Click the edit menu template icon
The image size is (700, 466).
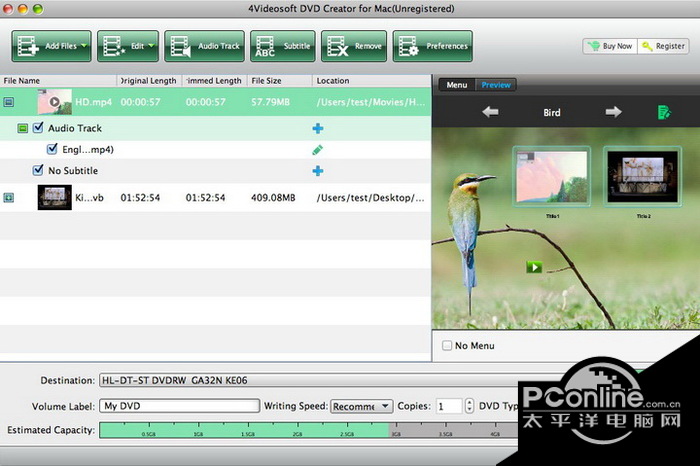(x=664, y=112)
